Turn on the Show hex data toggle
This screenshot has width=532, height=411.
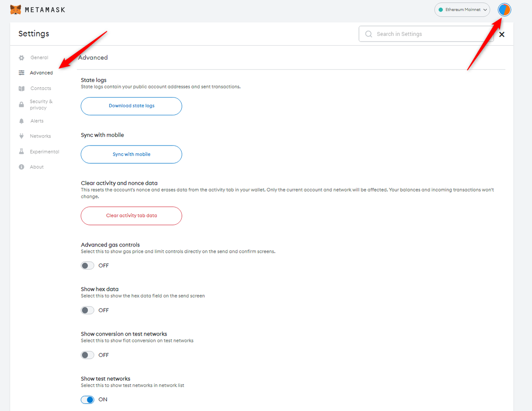87,310
